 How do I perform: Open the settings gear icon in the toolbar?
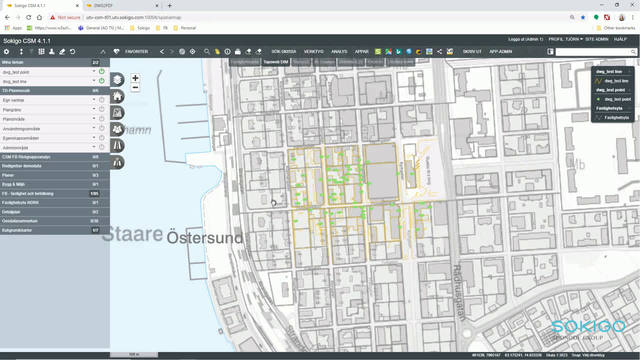(7, 52)
